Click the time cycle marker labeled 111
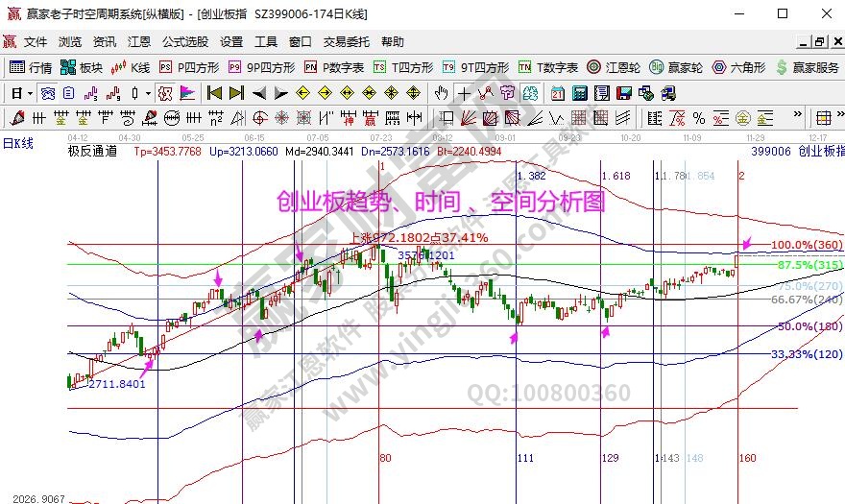The height and width of the screenshot is (504, 845). click(524, 459)
